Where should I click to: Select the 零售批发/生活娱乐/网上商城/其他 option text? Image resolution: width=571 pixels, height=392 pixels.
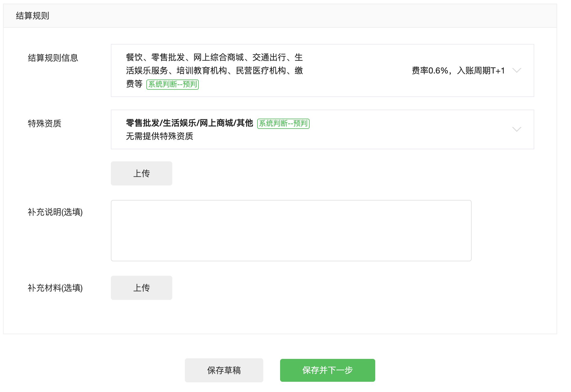click(x=189, y=123)
